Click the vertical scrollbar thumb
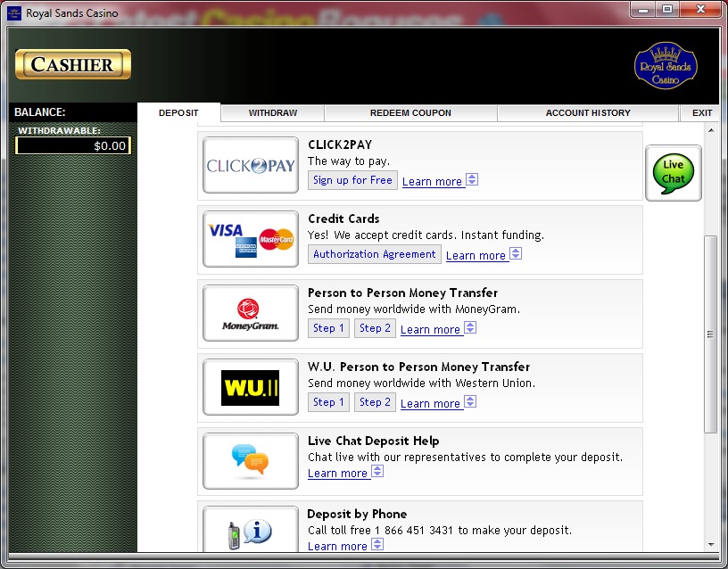 [x=710, y=334]
